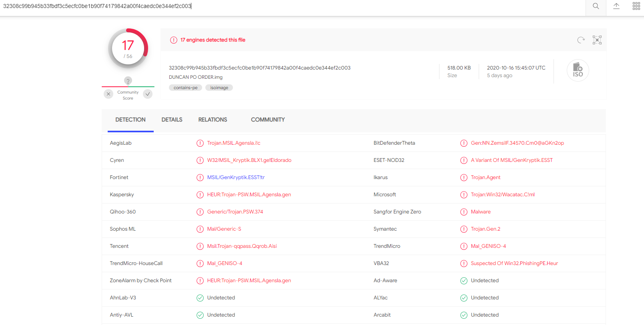
Task: Vote malicious with community X button
Action: pyautogui.click(x=108, y=94)
